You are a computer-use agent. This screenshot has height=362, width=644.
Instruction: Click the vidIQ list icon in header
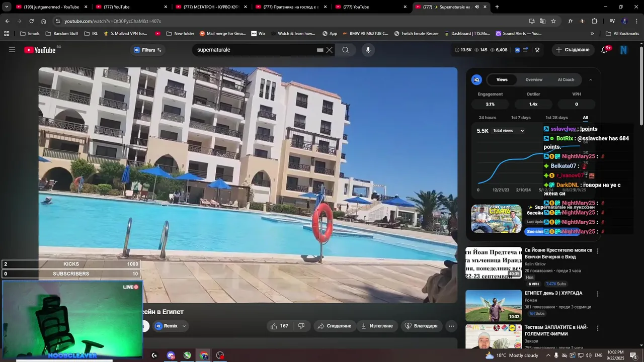point(525,50)
